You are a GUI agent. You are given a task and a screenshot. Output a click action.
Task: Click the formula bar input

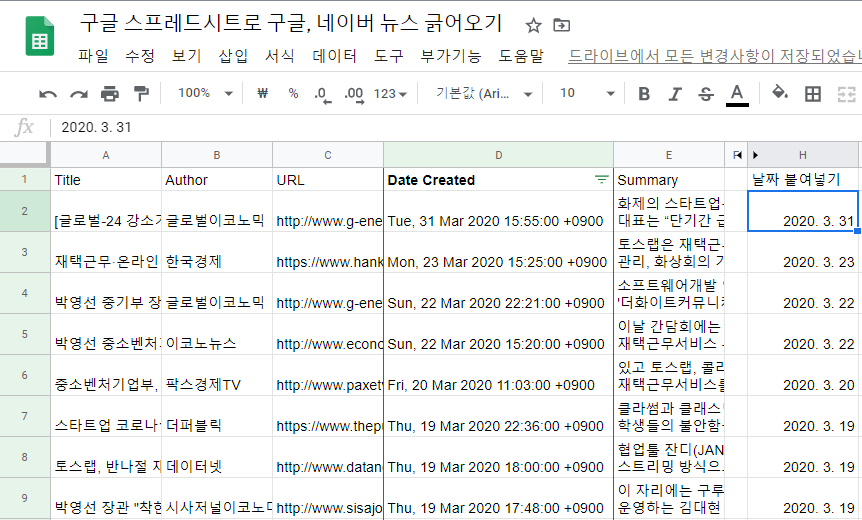coord(456,128)
